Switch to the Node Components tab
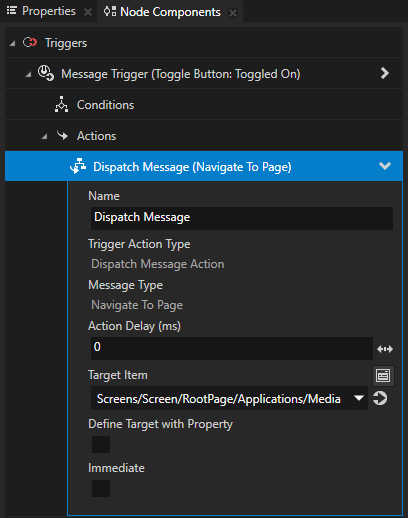 point(170,12)
